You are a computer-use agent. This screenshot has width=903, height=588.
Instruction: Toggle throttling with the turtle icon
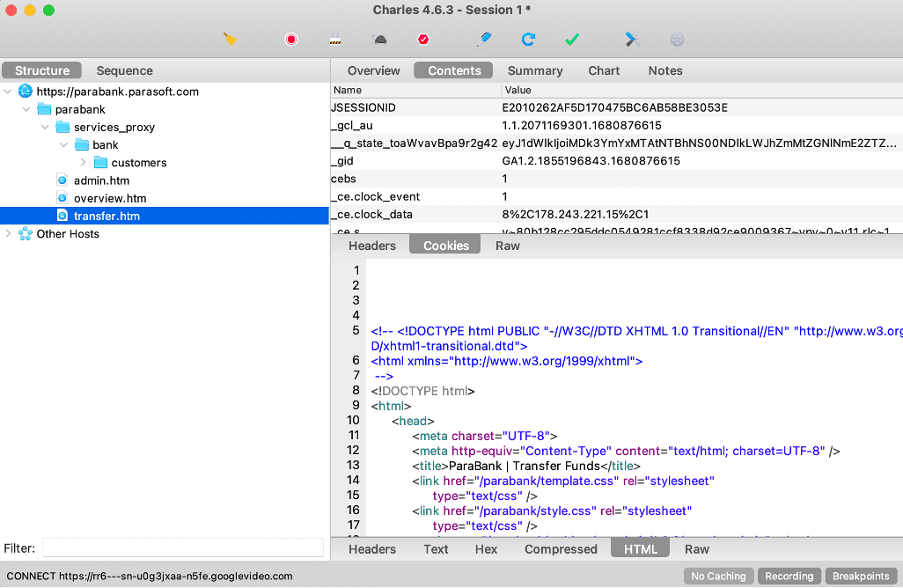(x=379, y=40)
